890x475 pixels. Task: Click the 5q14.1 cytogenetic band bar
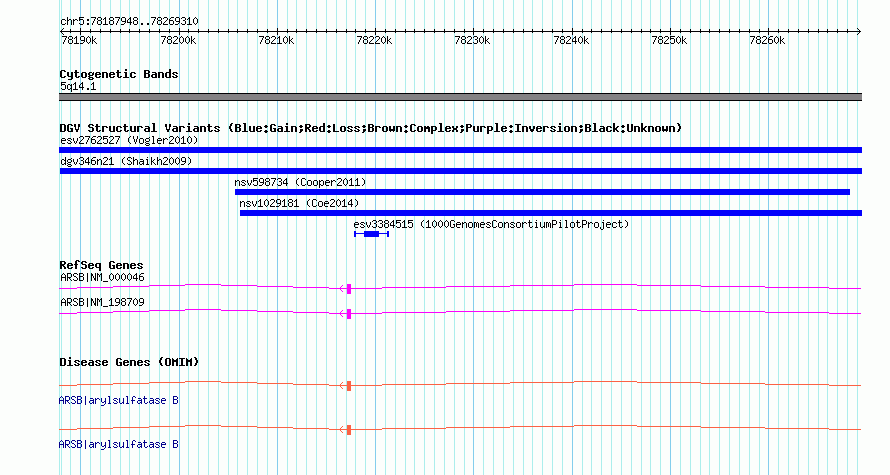tap(460, 97)
